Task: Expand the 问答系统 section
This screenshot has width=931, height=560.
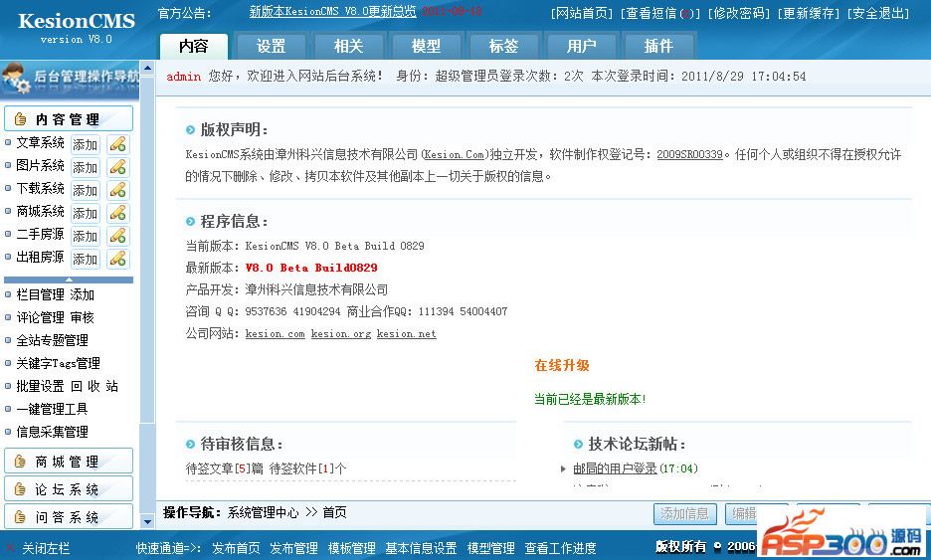Action: pos(69,517)
